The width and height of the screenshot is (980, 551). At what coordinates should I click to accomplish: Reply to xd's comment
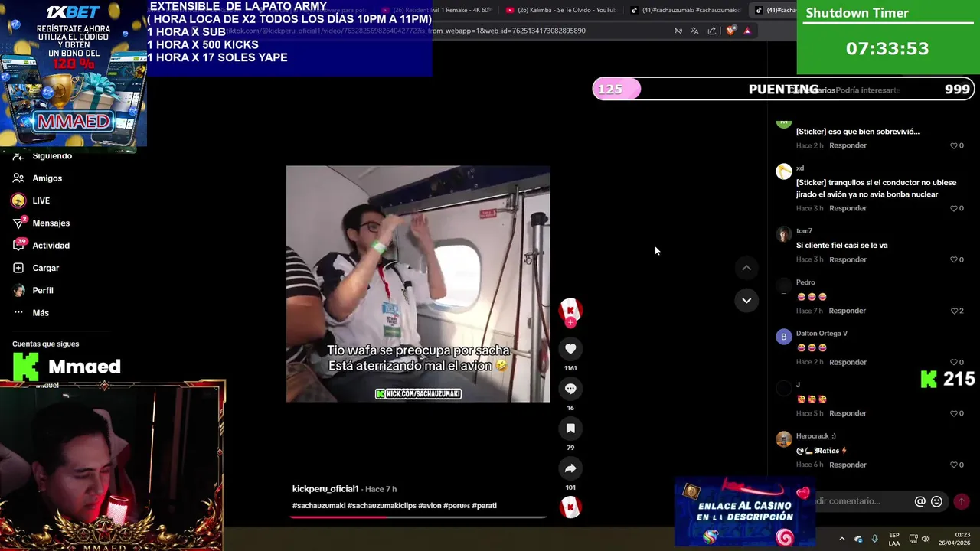(x=848, y=208)
